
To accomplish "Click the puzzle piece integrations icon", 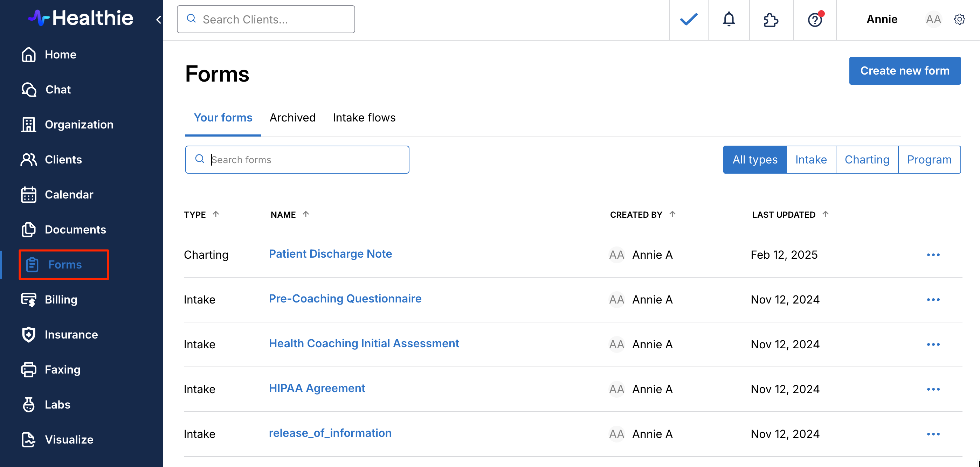I will tap(771, 19).
